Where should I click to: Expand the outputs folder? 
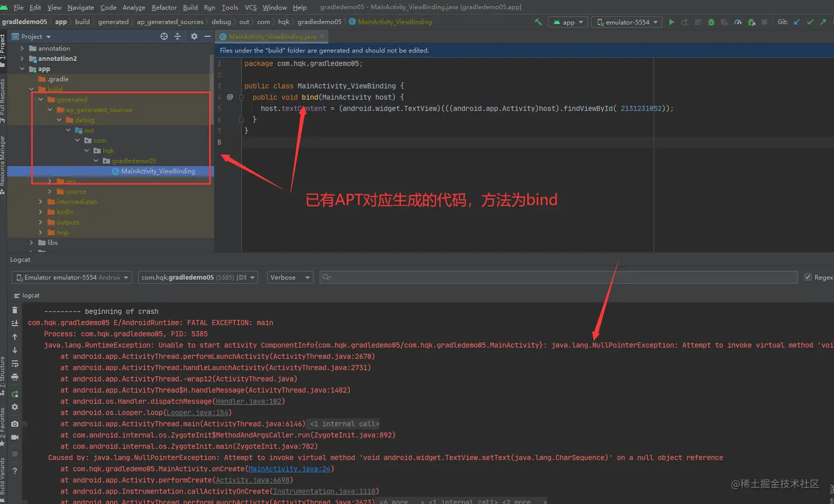pos(40,222)
